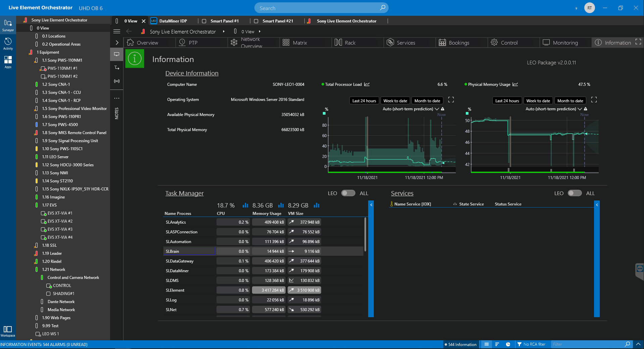This screenshot has height=349, width=644.
Task: Open trend graph icon for Total Processor Load
Action: pos(367,84)
